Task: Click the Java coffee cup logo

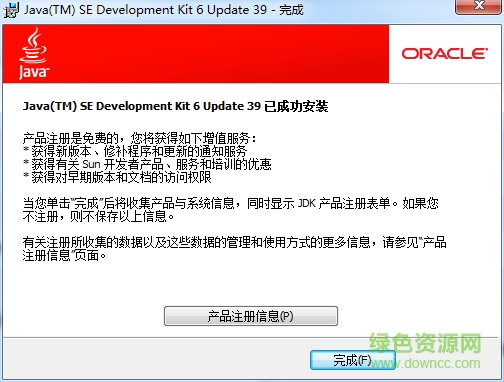Action: [33, 53]
